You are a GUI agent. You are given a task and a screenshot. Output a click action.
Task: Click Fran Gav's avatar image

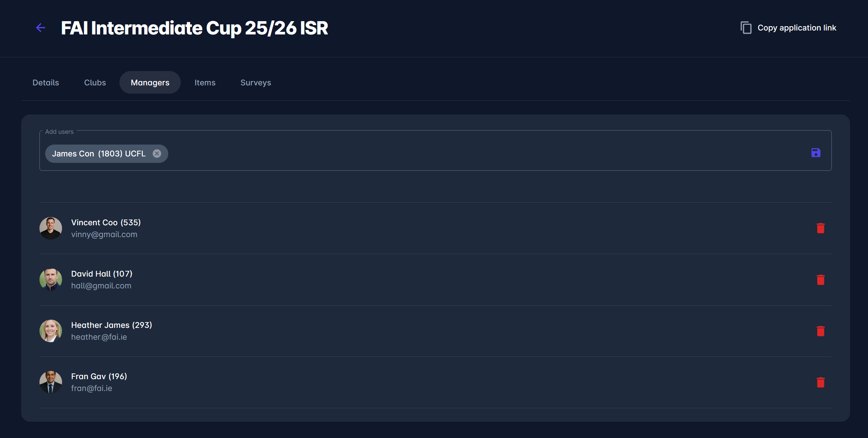51,382
